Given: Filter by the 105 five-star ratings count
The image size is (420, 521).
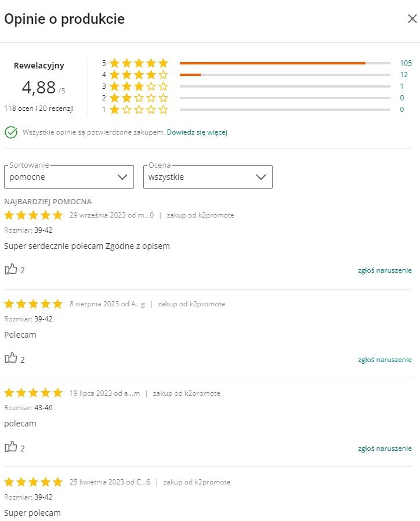Looking at the screenshot, I should coord(405,63).
